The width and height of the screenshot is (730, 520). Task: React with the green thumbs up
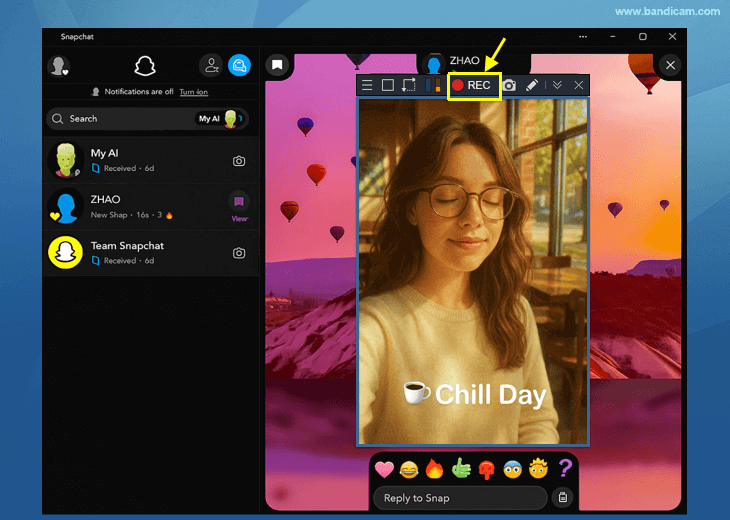461,469
